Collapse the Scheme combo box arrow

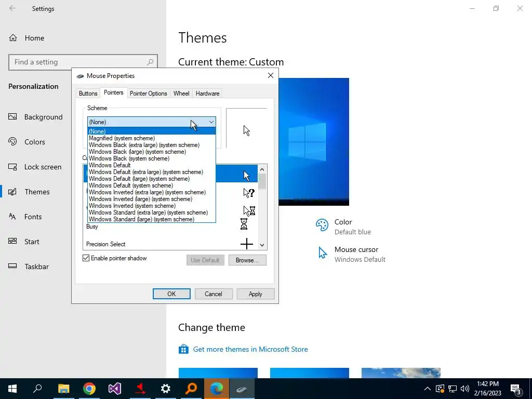pyautogui.click(x=211, y=122)
